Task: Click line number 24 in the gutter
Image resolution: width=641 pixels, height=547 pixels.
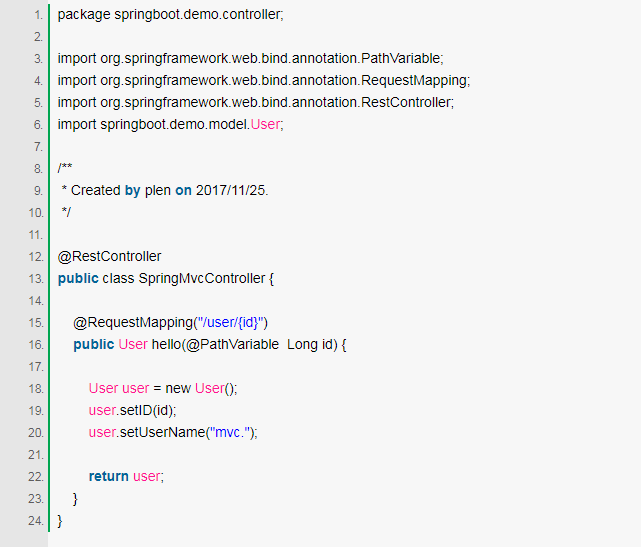Action: click(x=36, y=521)
